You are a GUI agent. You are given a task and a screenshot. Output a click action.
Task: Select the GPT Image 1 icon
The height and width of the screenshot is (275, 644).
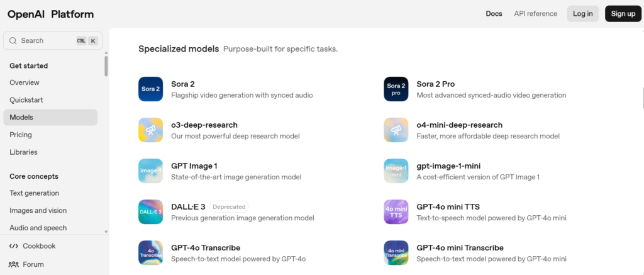click(150, 171)
